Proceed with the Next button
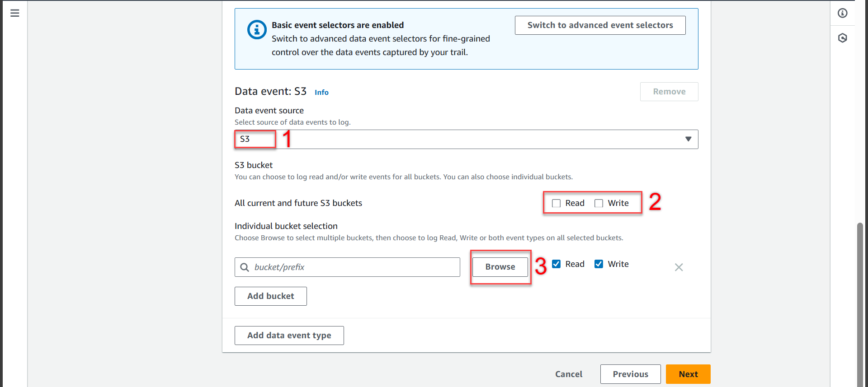 (688, 374)
